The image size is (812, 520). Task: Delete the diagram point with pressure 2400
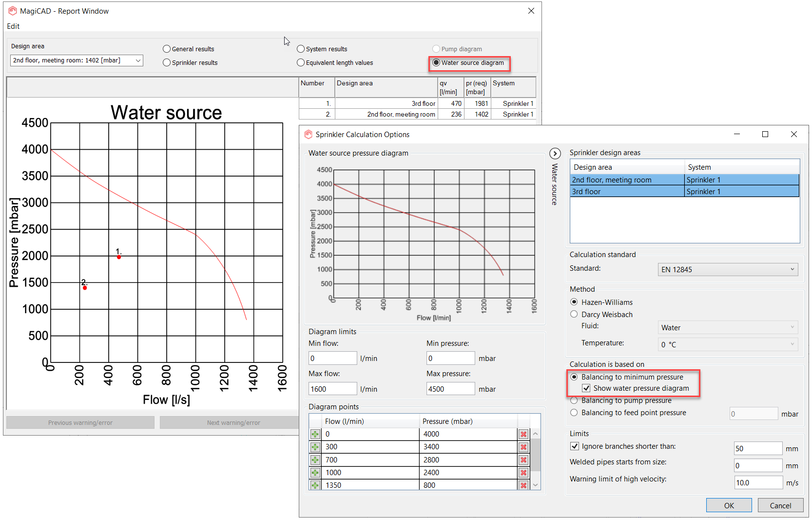click(523, 473)
